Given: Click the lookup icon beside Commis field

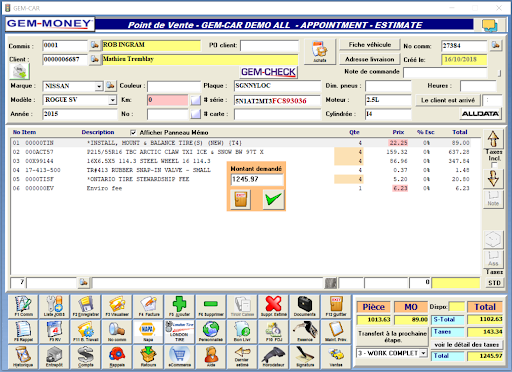Looking at the screenshot, I should (x=95, y=45).
